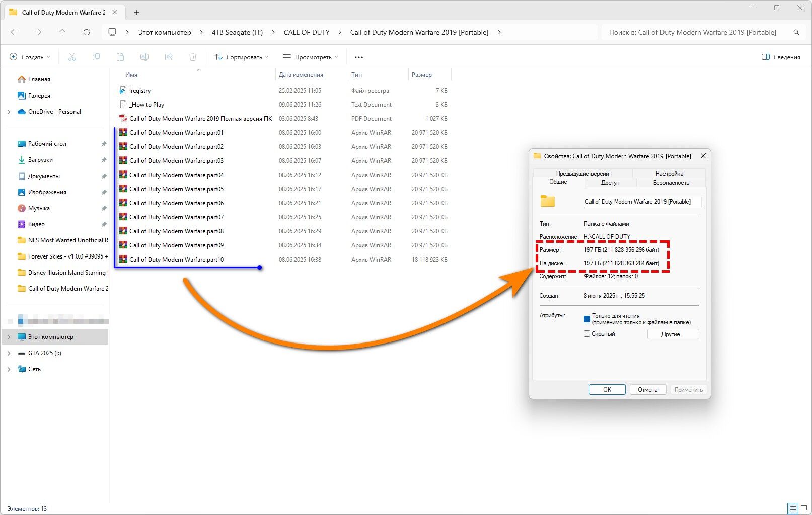Go back using the left arrow

[14, 32]
